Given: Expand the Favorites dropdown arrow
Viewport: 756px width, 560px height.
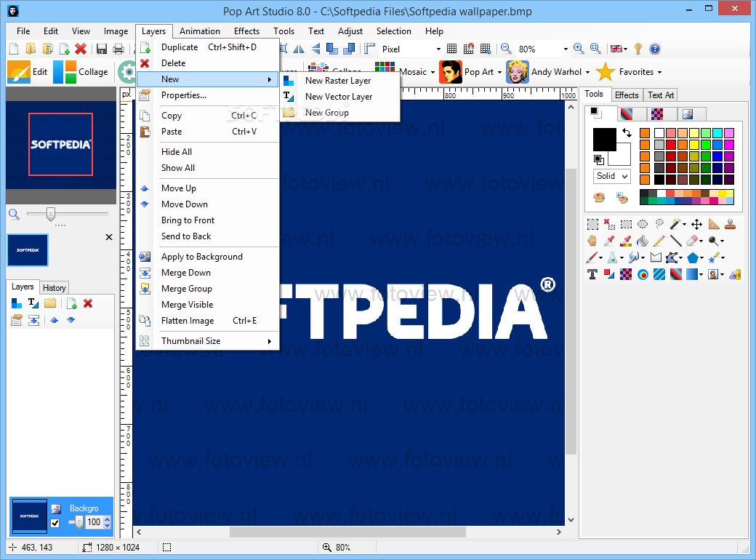Looking at the screenshot, I should click(x=659, y=72).
